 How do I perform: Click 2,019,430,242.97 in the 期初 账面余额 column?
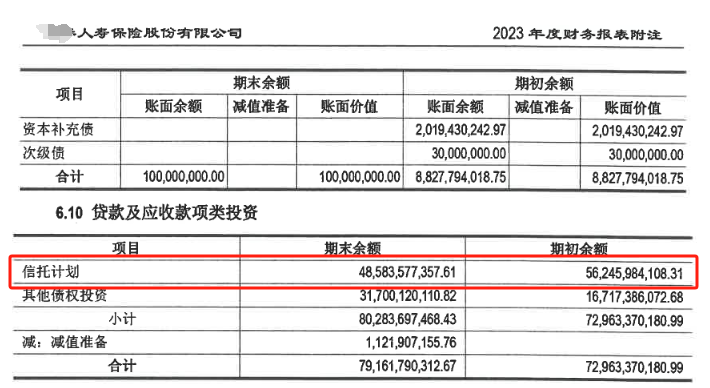tap(461, 130)
